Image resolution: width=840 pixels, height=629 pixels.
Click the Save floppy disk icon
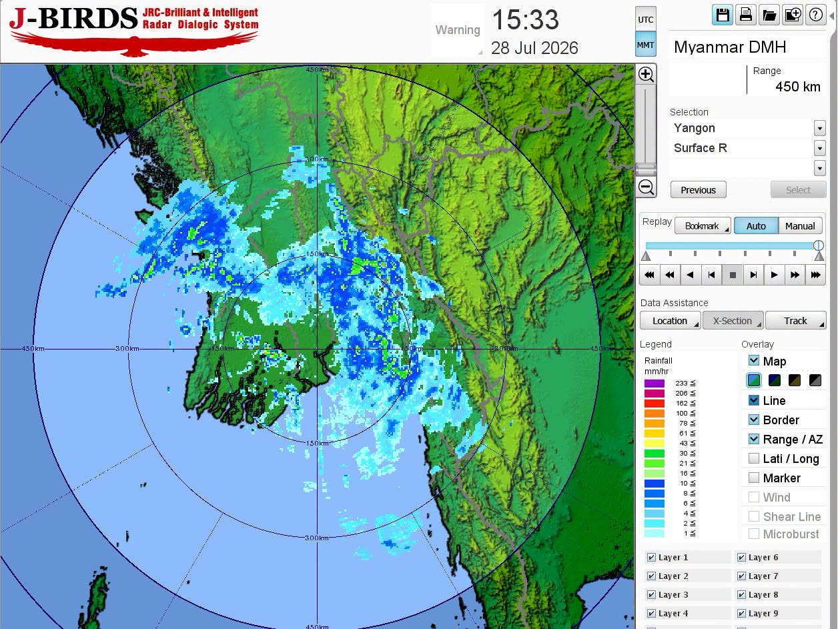[722, 15]
